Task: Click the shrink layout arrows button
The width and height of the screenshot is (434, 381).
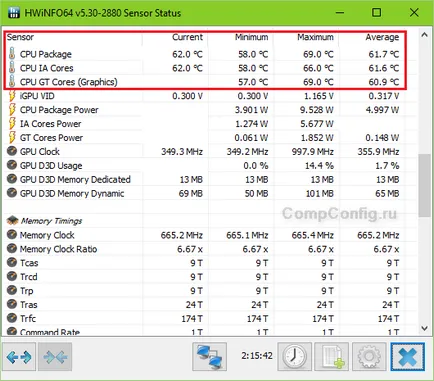Action: coord(55,357)
